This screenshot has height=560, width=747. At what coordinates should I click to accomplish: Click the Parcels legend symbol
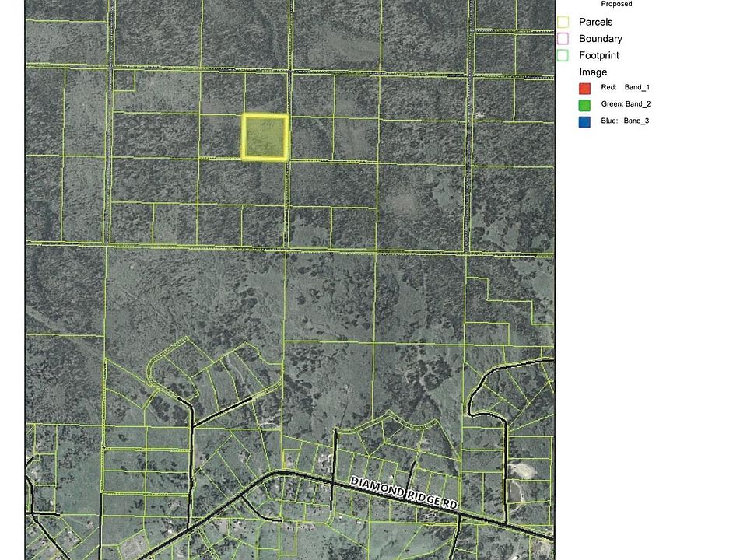(563, 22)
